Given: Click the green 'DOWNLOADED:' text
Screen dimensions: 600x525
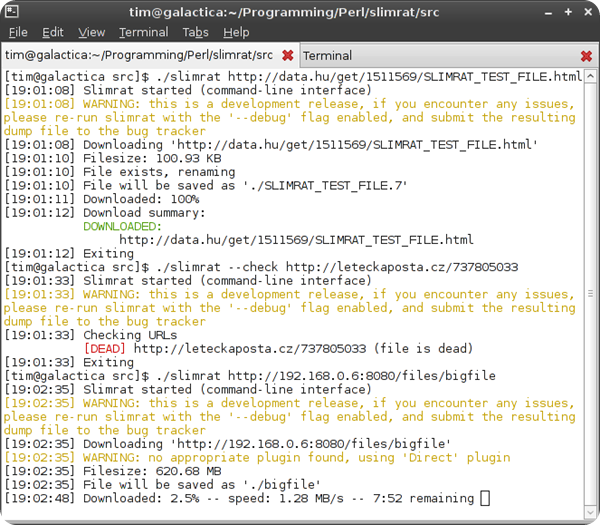Looking at the screenshot, I should tap(122, 227).
